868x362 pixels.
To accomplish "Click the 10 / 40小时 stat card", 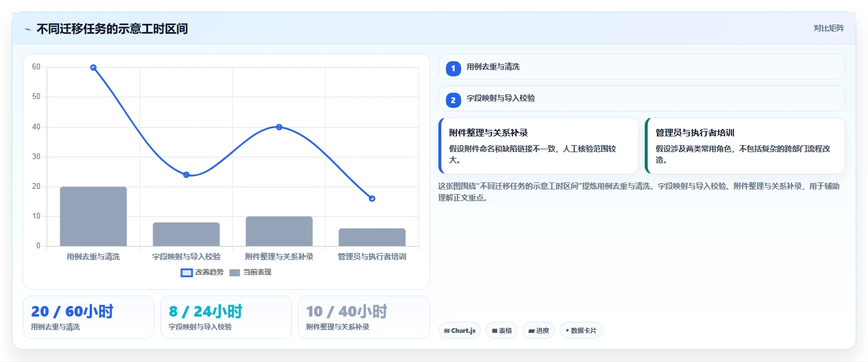I will (x=364, y=317).
